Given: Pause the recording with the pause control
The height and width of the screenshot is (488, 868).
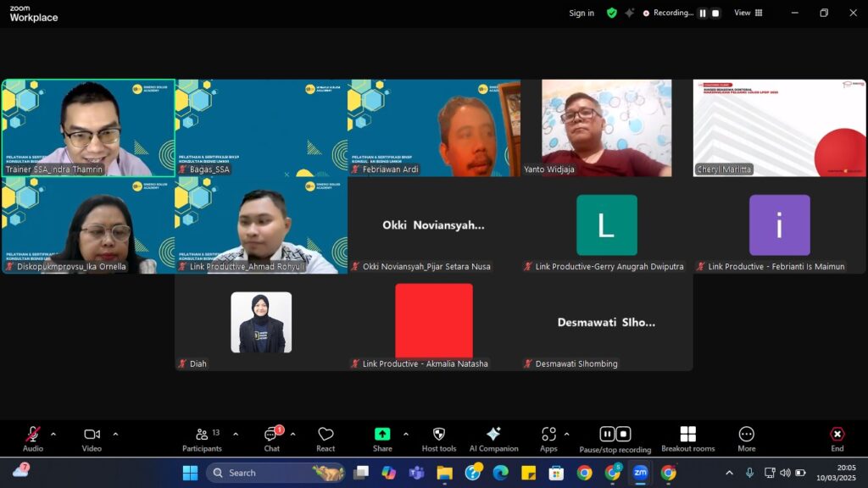Looking at the screenshot, I should point(606,434).
